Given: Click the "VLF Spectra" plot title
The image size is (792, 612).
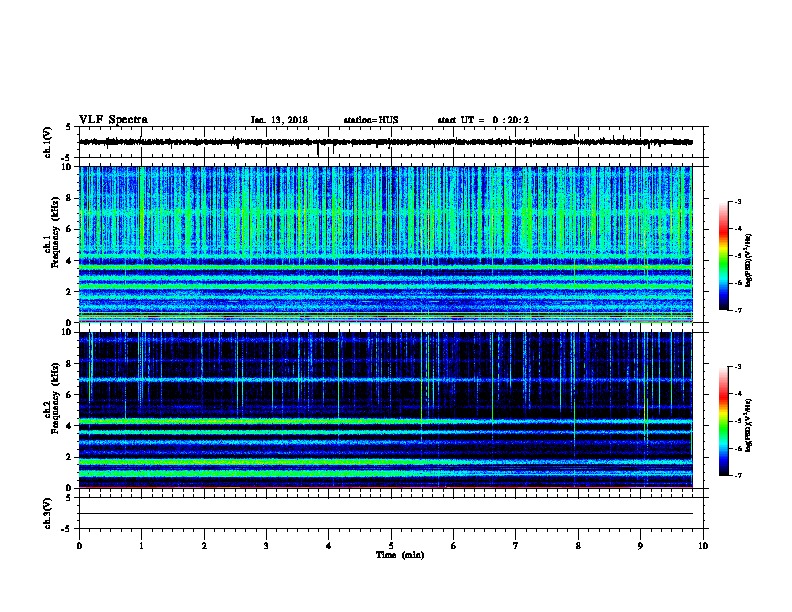Looking at the screenshot, I should click(113, 120).
